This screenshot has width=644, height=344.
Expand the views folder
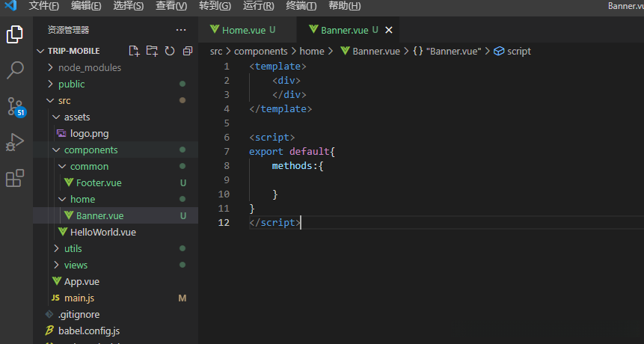76,265
